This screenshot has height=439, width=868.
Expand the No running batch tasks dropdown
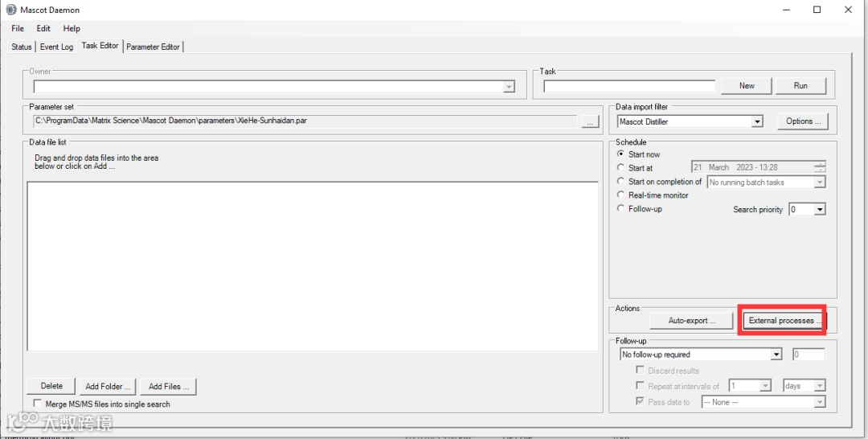tap(820, 183)
